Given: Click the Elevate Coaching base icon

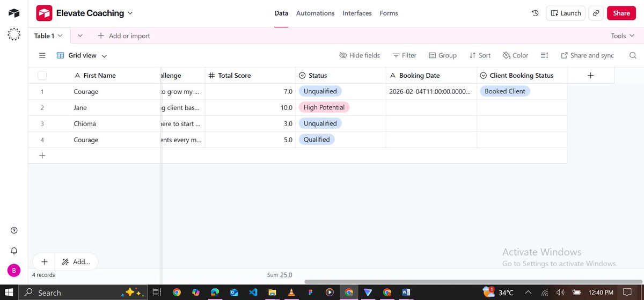Looking at the screenshot, I should point(44,13).
